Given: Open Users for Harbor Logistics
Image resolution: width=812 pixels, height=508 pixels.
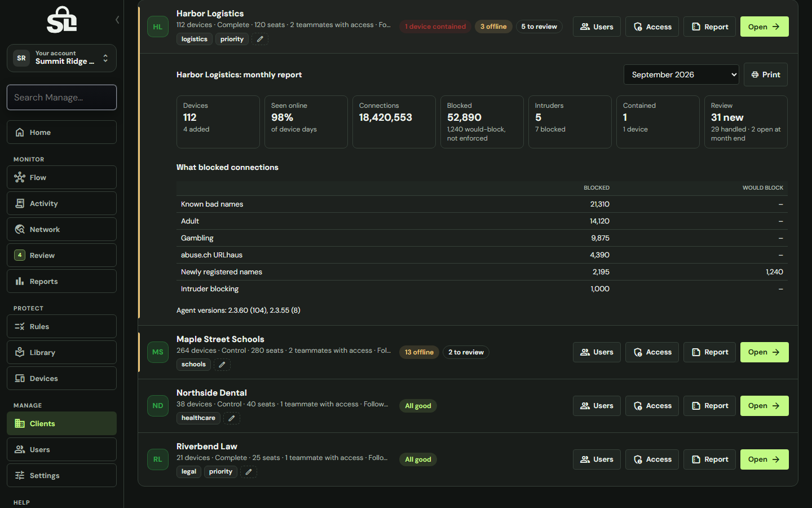Looking at the screenshot, I should (x=597, y=27).
